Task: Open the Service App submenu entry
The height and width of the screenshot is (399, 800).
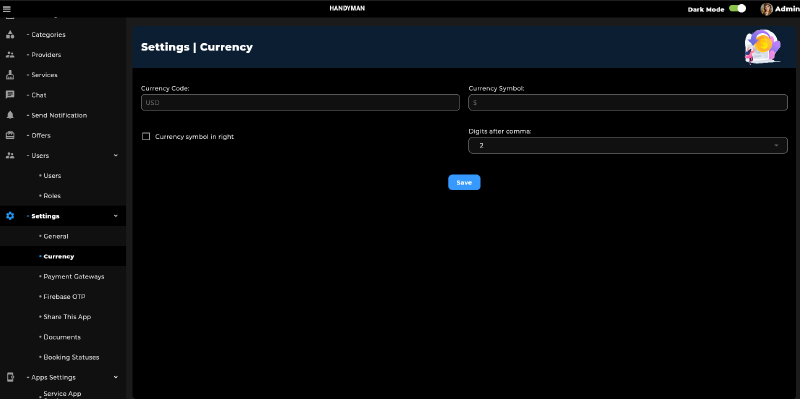Action: click(62, 394)
